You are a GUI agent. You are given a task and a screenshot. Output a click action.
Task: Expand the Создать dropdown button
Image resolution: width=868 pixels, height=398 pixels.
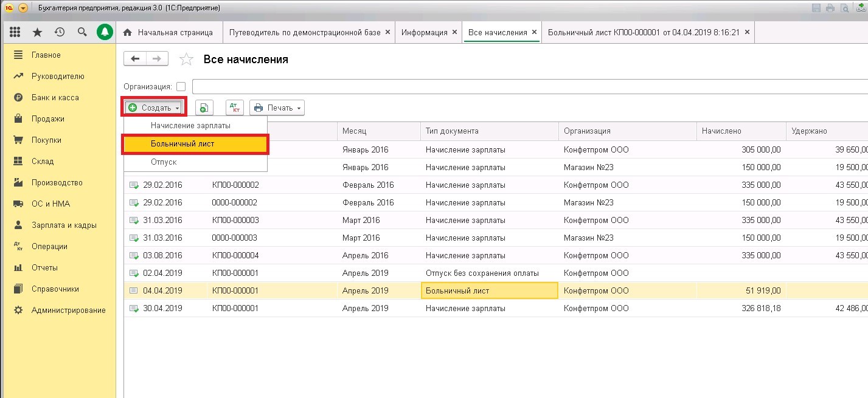point(154,108)
